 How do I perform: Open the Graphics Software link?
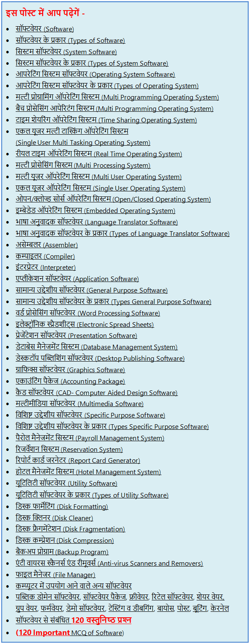coord(70,370)
